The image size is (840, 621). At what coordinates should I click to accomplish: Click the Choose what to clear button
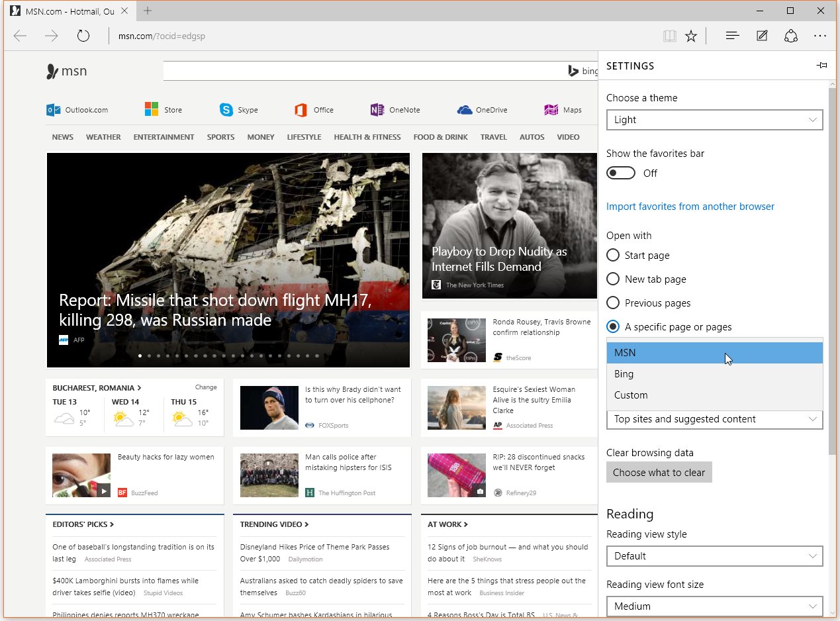click(659, 472)
